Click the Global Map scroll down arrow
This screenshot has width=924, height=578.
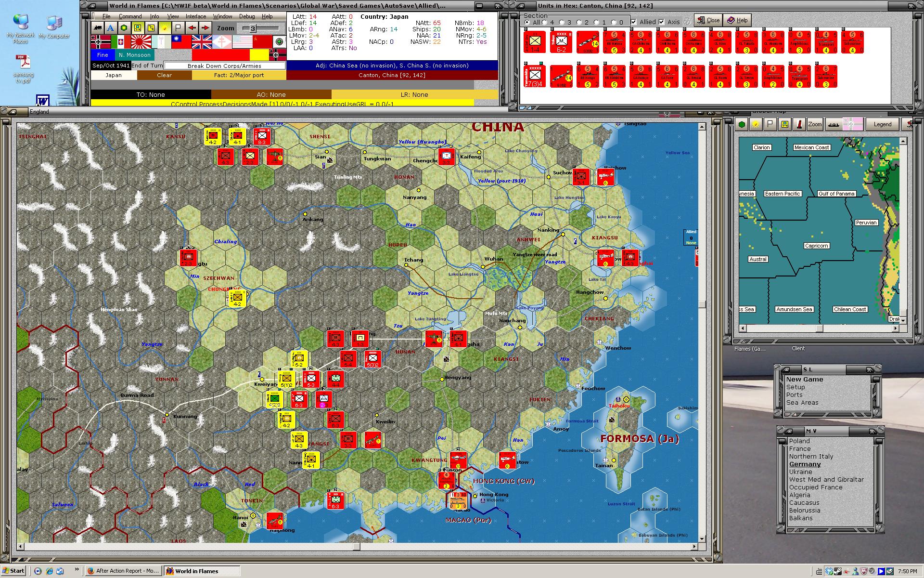pos(903,320)
